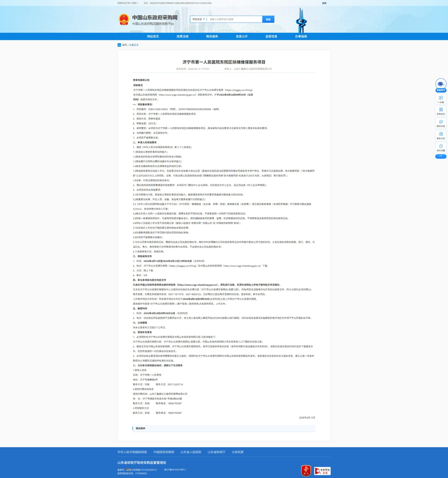Follow the 山东省财政厅 footer link
Screen dimensions: 448x478
[216, 452]
